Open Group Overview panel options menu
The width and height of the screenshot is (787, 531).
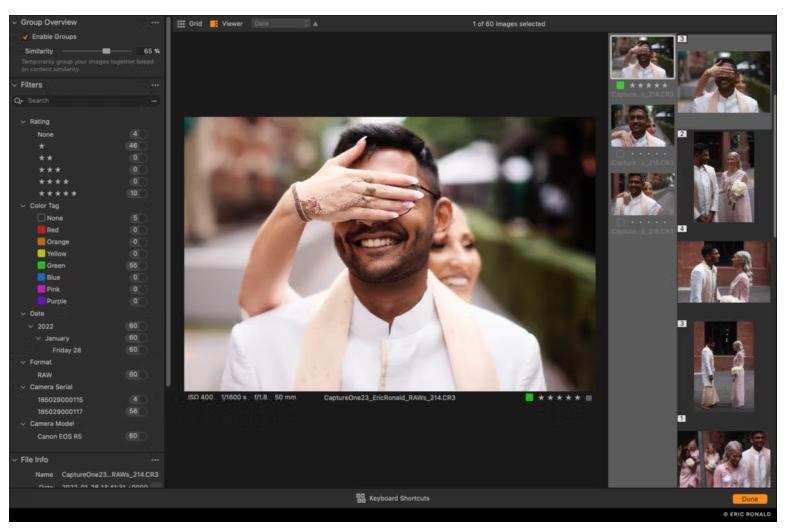point(154,22)
